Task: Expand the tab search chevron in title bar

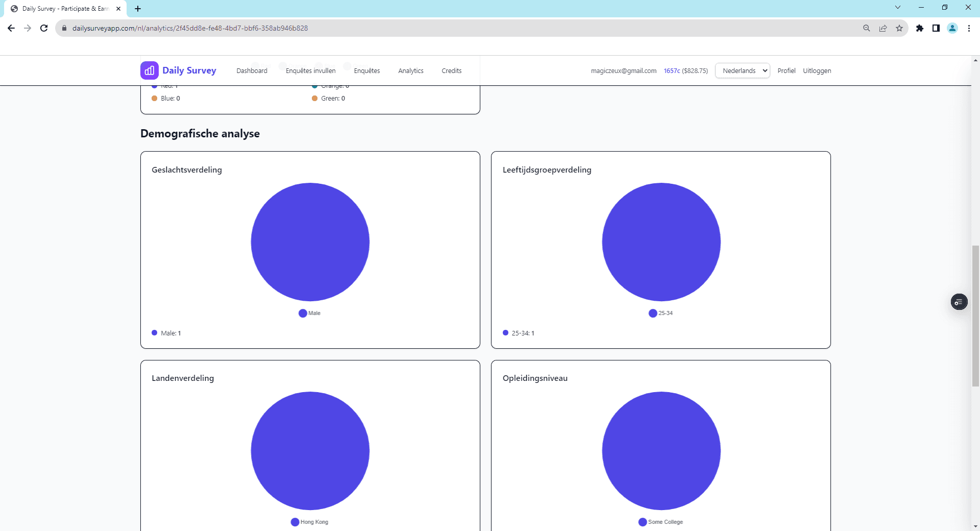Action: click(x=898, y=8)
